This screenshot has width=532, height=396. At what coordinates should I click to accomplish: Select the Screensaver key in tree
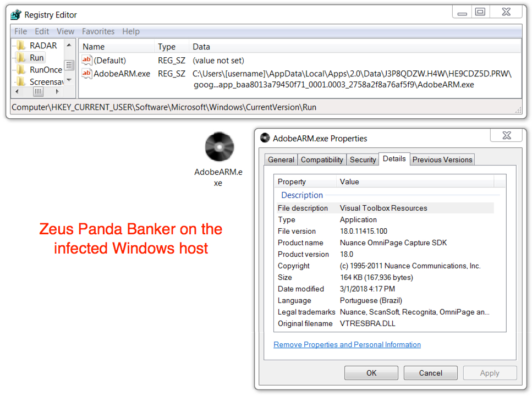click(x=46, y=82)
